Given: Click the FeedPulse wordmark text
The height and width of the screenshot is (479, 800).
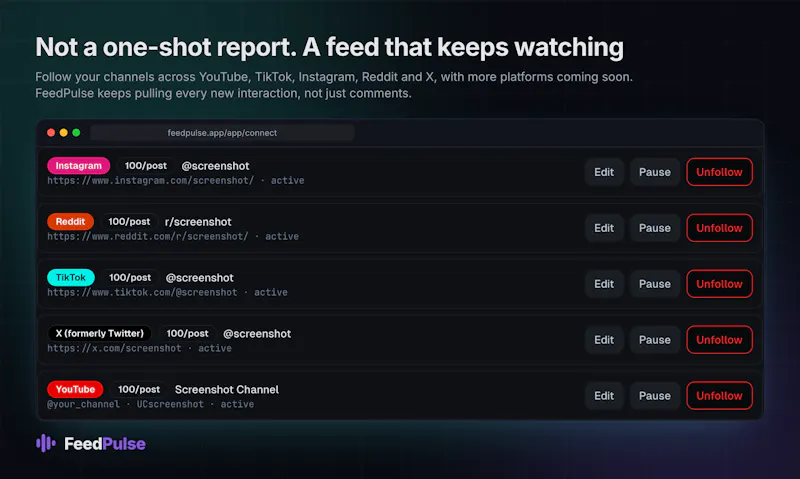Looking at the screenshot, I should pyautogui.click(x=105, y=444).
